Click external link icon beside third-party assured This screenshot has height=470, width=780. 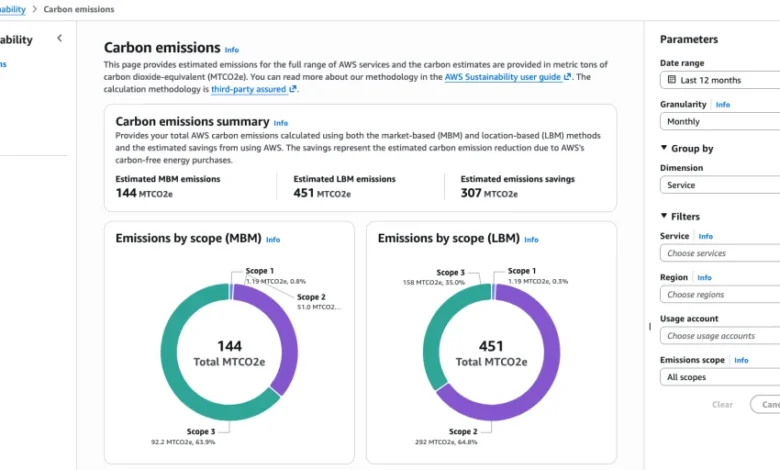293,89
